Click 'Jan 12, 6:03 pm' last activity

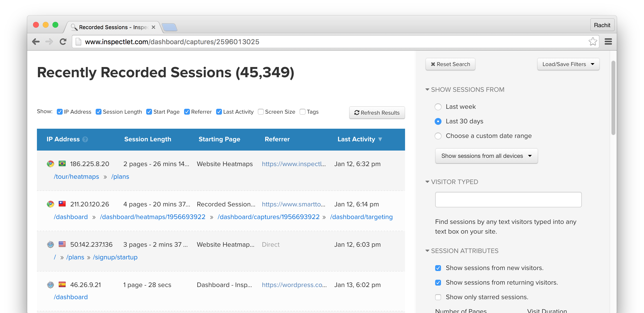pos(357,245)
